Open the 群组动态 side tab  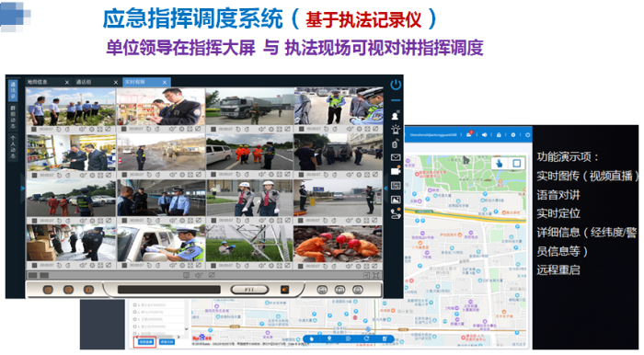pos(13,117)
